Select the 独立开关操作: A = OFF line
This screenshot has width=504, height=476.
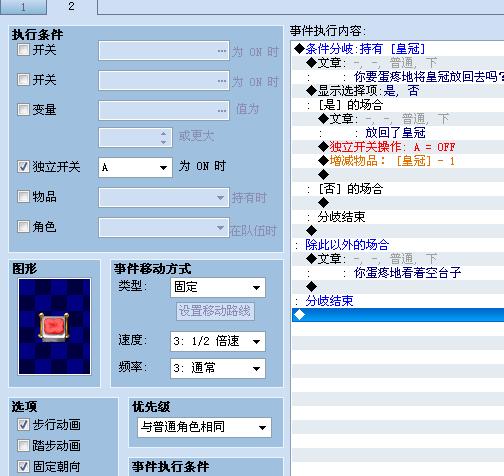coord(398,147)
